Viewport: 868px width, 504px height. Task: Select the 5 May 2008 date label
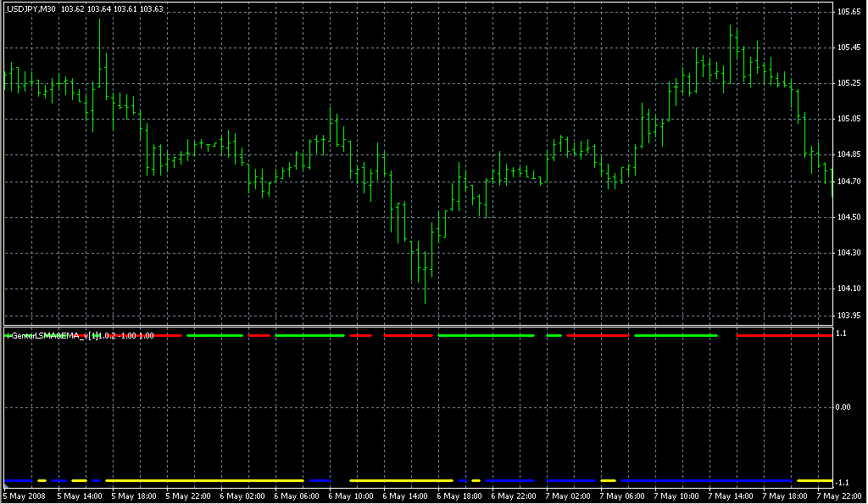coord(24,495)
